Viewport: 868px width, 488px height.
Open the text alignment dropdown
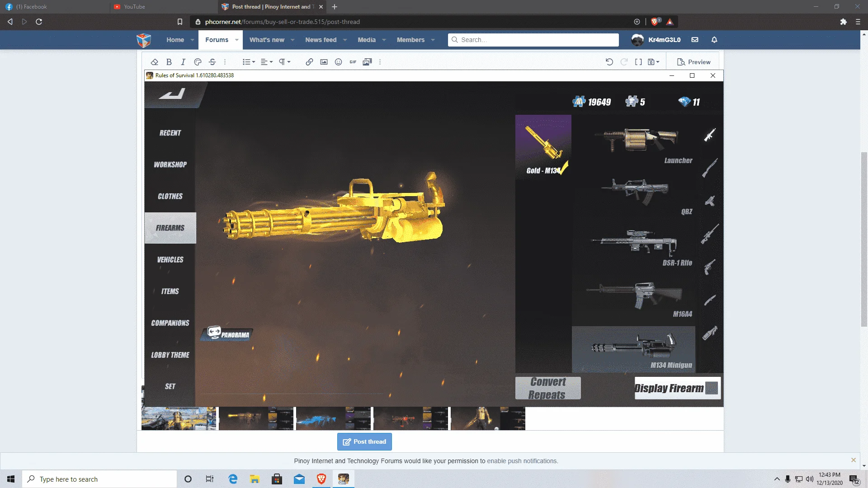click(x=267, y=62)
